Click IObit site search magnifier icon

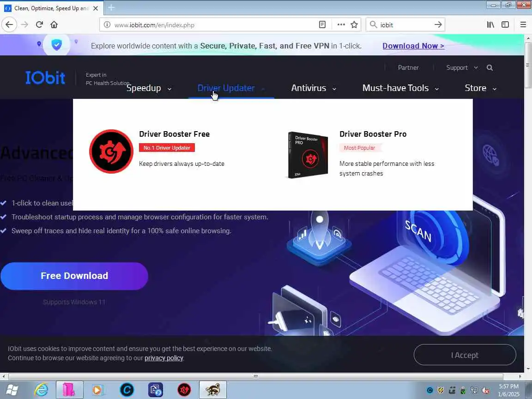coord(490,67)
